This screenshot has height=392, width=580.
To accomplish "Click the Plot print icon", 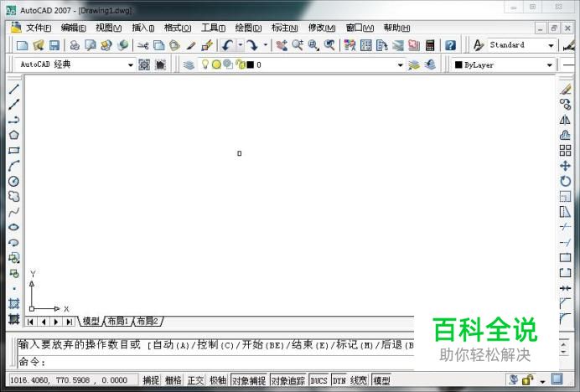I will click(x=75, y=45).
